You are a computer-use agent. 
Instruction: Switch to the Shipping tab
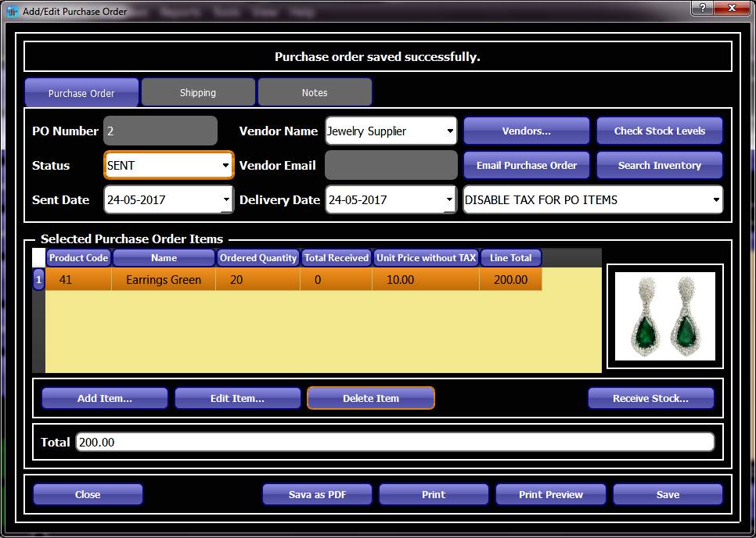coord(197,91)
